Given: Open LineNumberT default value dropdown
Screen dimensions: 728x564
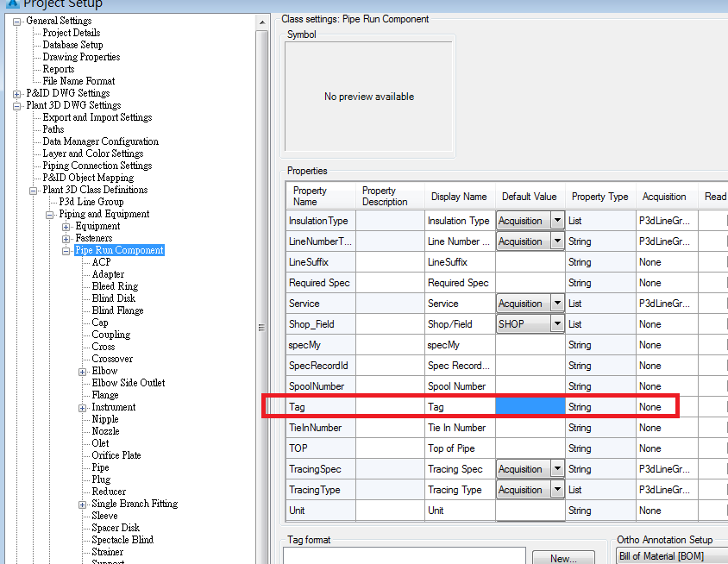Looking at the screenshot, I should pos(557,241).
